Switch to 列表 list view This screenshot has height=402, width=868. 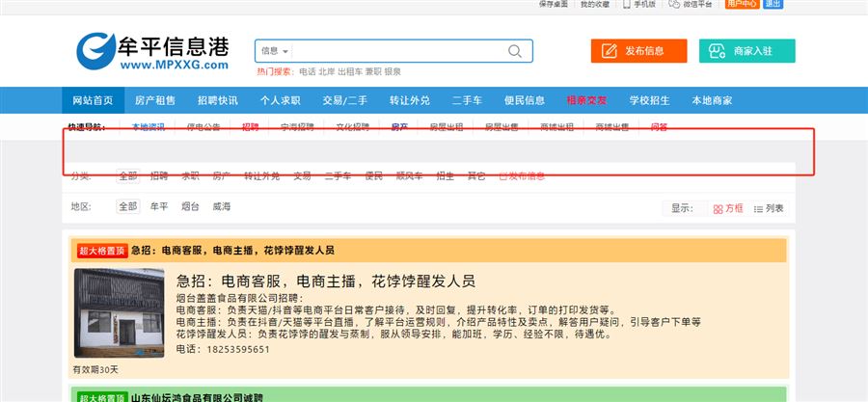coord(769,208)
